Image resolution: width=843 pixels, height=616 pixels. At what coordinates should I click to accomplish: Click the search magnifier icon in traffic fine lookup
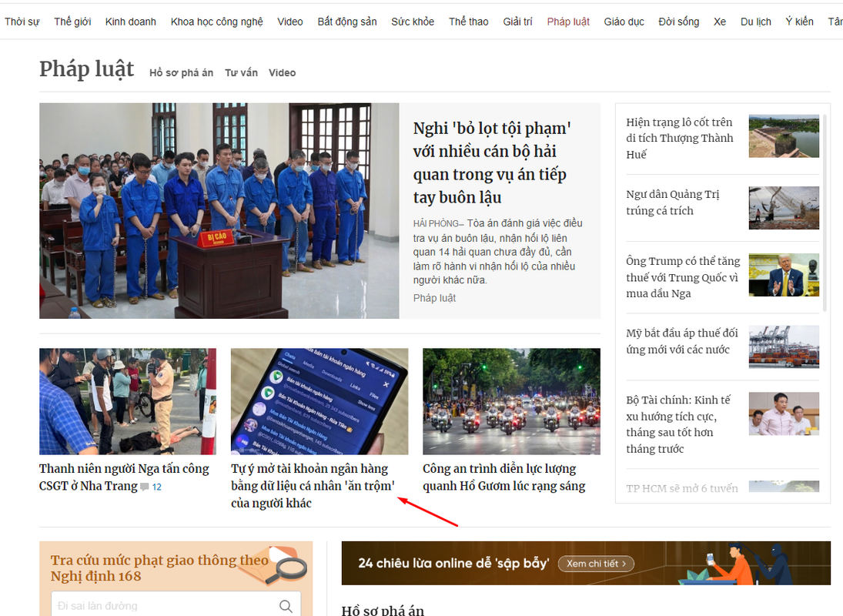pyautogui.click(x=286, y=606)
